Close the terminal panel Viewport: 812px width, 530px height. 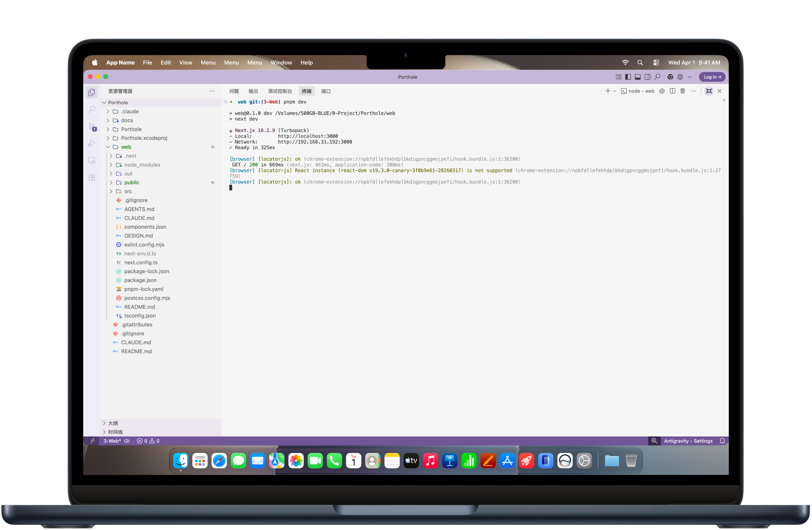click(719, 91)
